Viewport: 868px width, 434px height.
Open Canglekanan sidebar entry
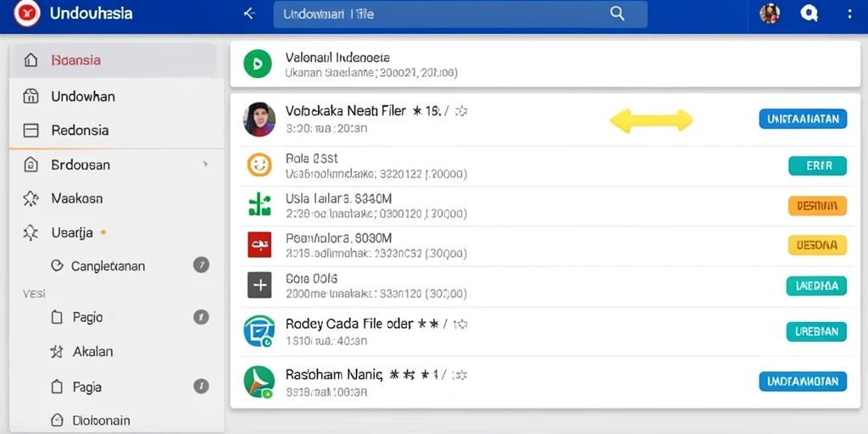pyautogui.click(x=108, y=265)
